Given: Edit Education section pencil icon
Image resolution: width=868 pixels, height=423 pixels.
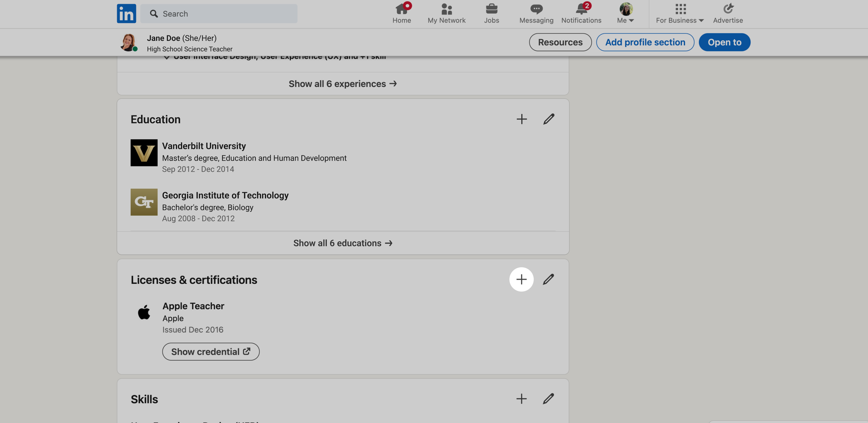Looking at the screenshot, I should [x=549, y=119].
